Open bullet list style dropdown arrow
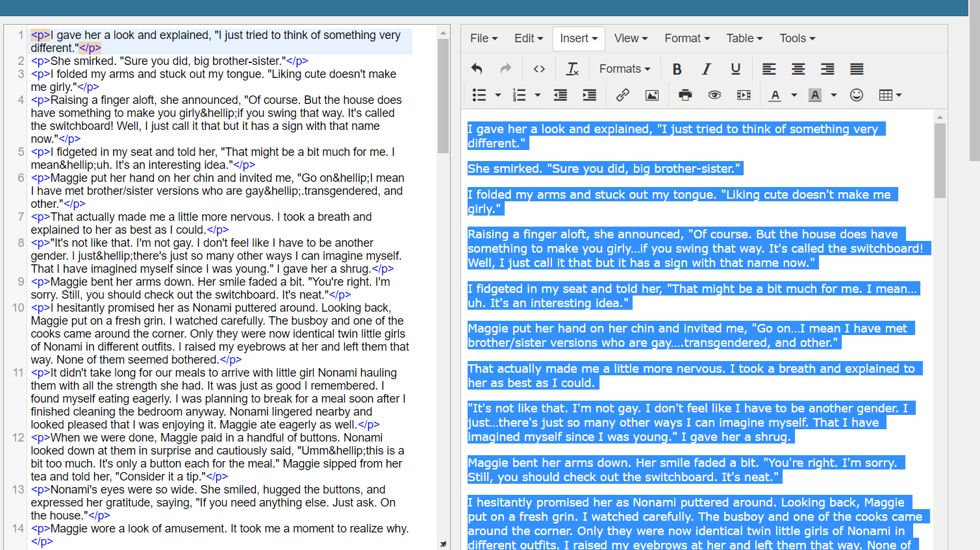The image size is (980, 550). tap(498, 95)
